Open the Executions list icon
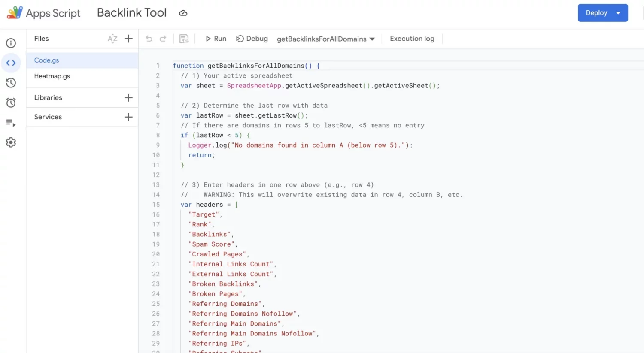The image size is (644, 353). 11,123
